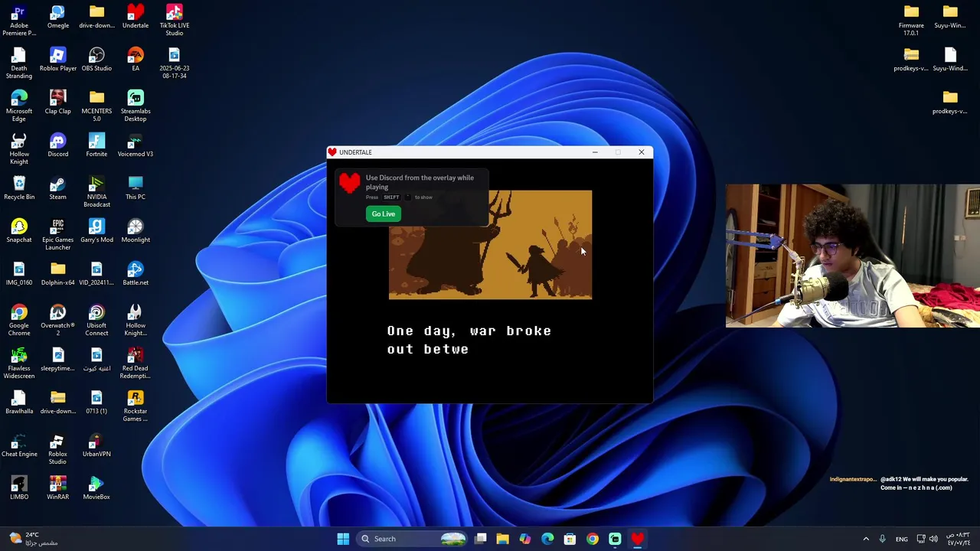Open the MCENTERS 5.0 folder
The height and width of the screenshot is (551, 980).
[x=96, y=106]
